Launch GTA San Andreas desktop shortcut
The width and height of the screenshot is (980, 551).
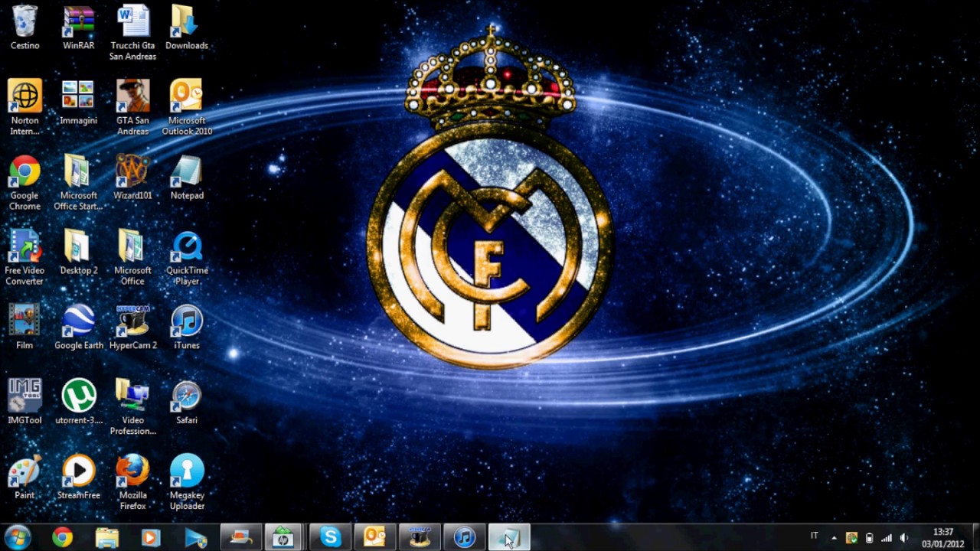[132, 107]
